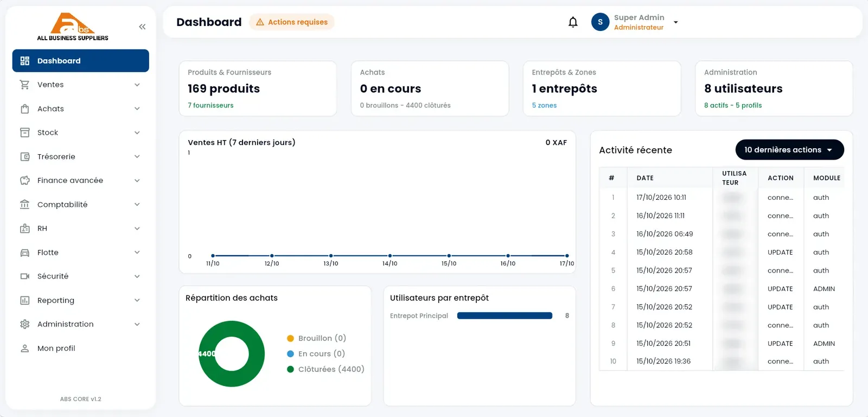Click the Achats shopping bag icon
Viewport: 868px width, 417px height.
(24, 109)
